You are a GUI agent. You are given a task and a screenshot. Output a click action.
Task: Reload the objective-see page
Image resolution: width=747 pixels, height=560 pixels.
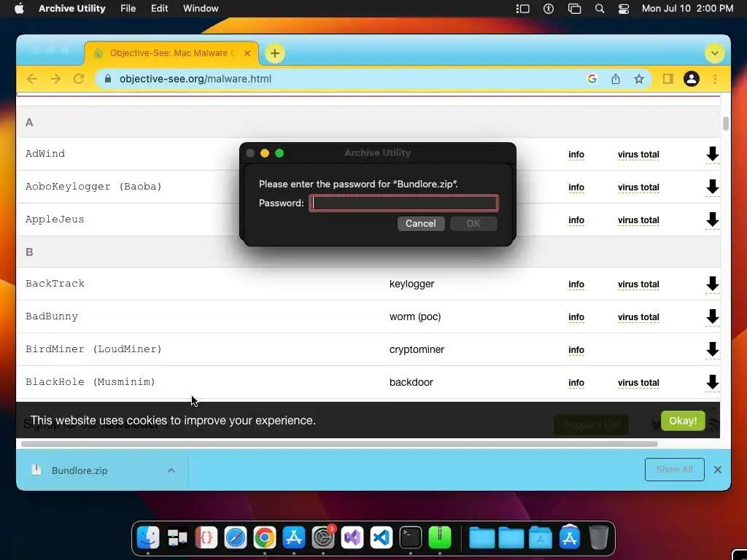point(79,79)
